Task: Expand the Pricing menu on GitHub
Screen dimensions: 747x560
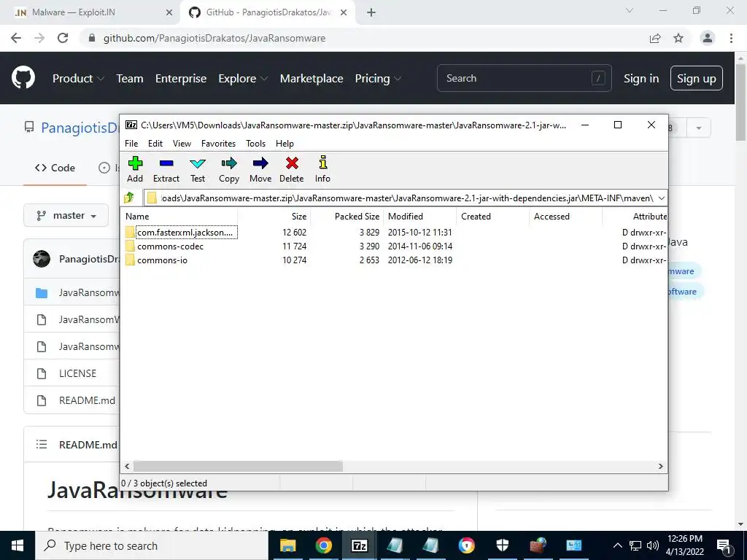Action: (x=379, y=79)
